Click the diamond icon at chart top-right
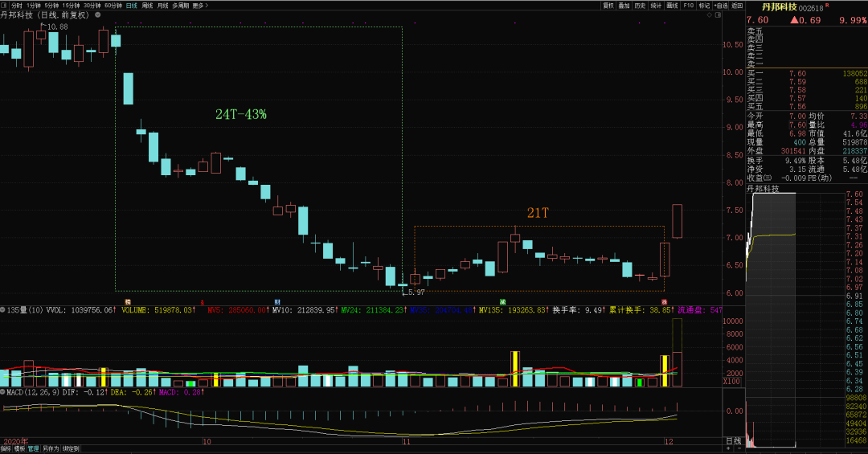This screenshot has width=868, height=454. (710, 15)
